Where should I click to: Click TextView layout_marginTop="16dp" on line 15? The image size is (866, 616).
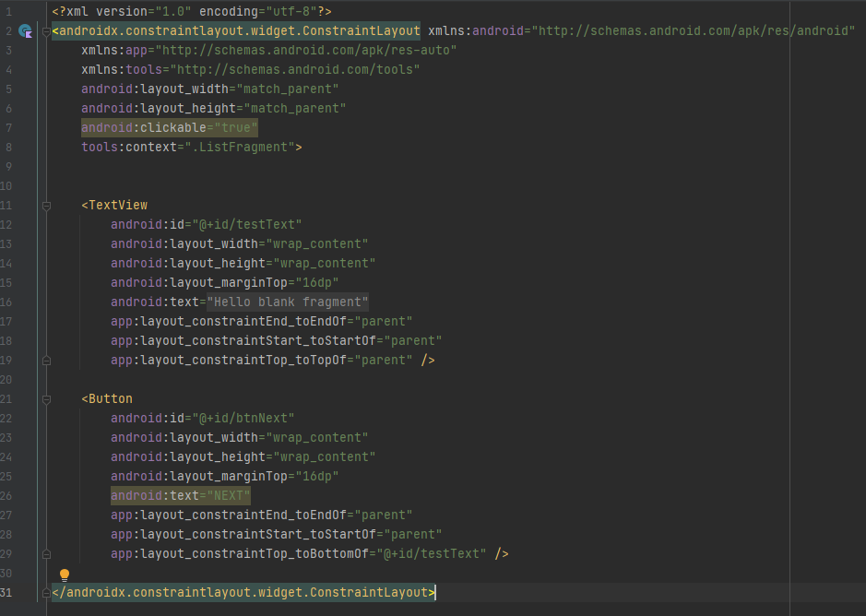coord(225,282)
